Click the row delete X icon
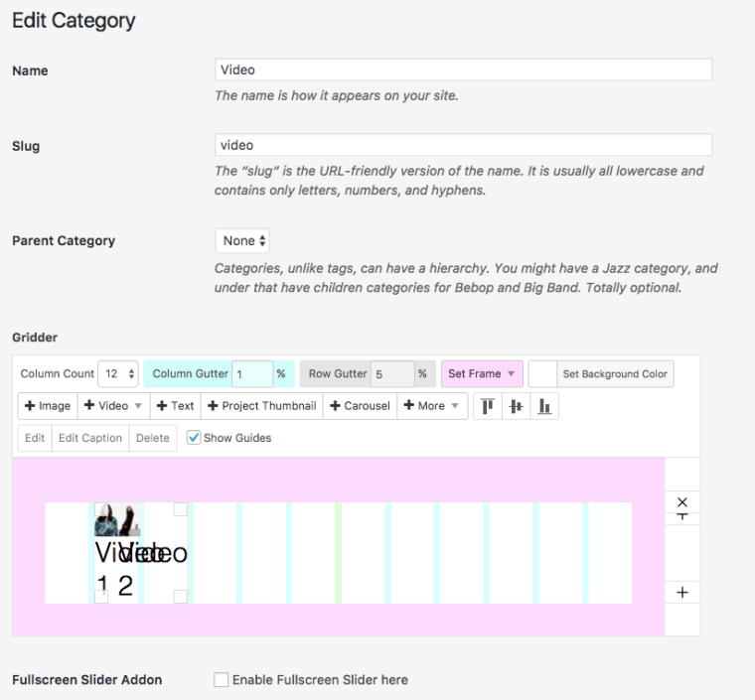 pyautogui.click(x=681, y=501)
